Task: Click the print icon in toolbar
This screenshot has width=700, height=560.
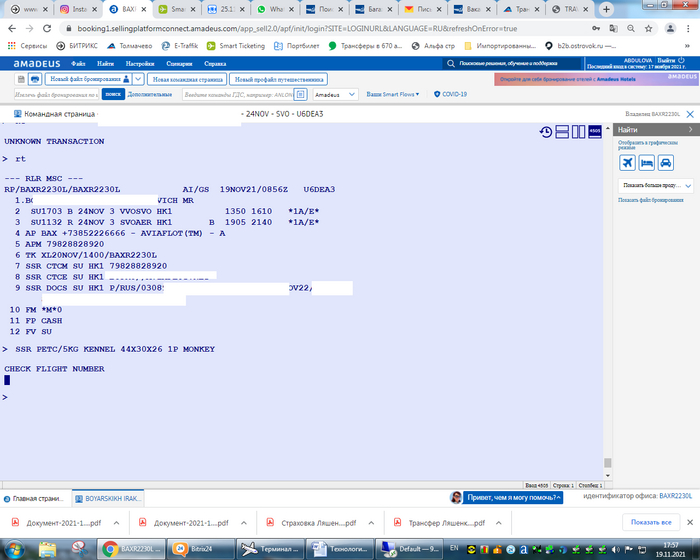Action: click(35, 79)
